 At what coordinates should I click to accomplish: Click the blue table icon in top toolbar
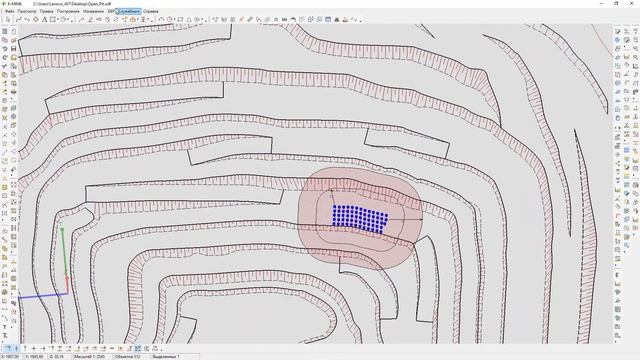pos(328,19)
